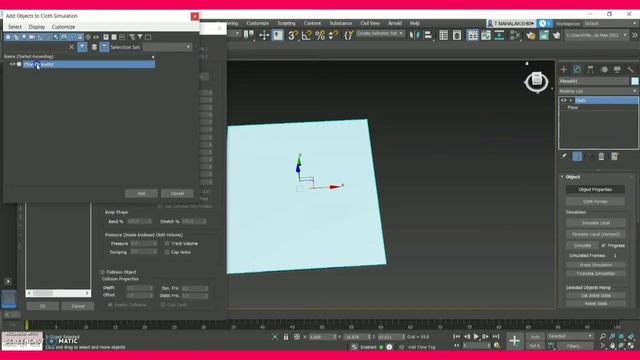This screenshot has width=640, height=360.
Task: Open the Create command panel tab
Action: 564,69
